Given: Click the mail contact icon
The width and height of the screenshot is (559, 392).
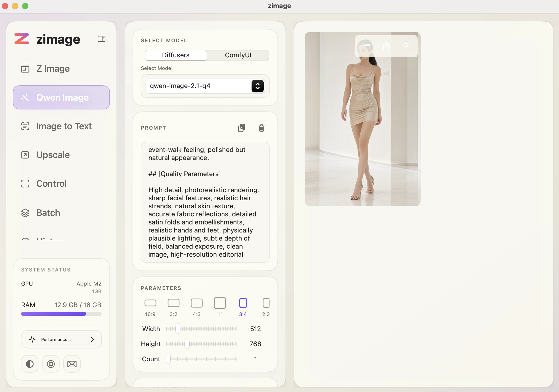Looking at the screenshot, I should (72, 364).
